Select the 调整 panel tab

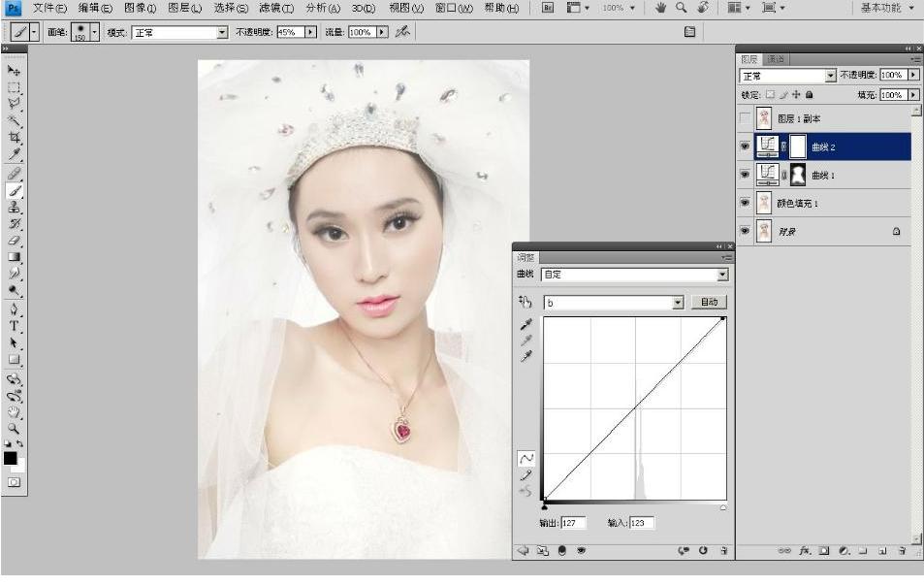click(526, 258)
